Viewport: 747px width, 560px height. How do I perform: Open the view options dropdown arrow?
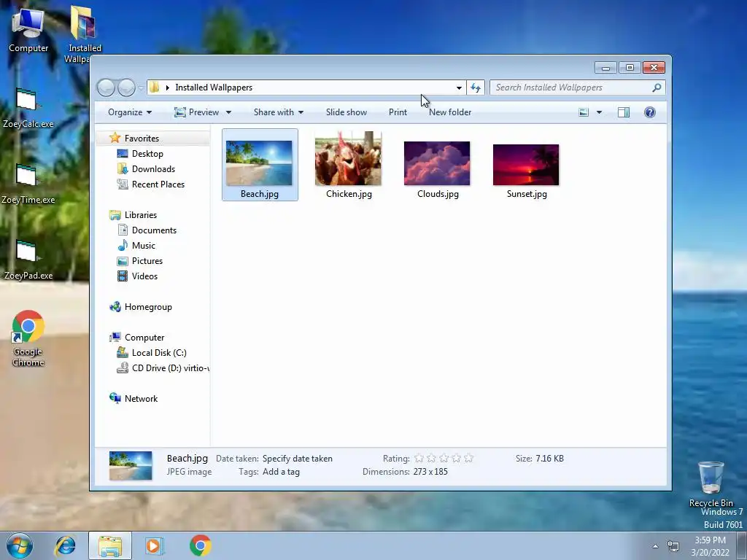coord(600,112)
